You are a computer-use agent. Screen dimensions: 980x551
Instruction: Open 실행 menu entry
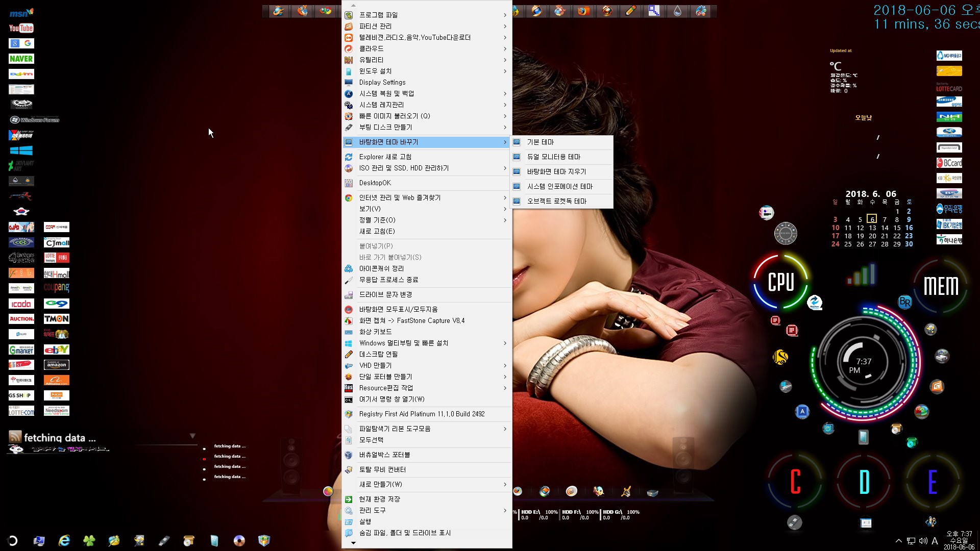(427, 521)
